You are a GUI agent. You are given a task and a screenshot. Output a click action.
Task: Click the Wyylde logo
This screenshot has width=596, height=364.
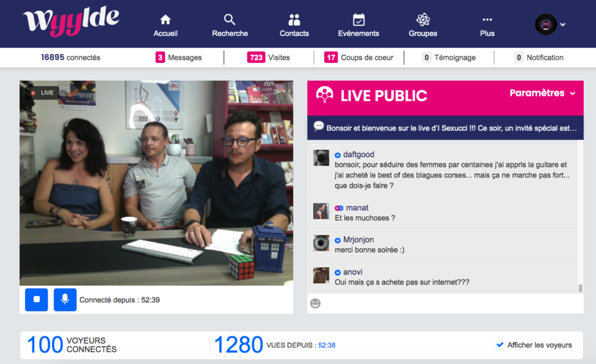coord(71,21)
